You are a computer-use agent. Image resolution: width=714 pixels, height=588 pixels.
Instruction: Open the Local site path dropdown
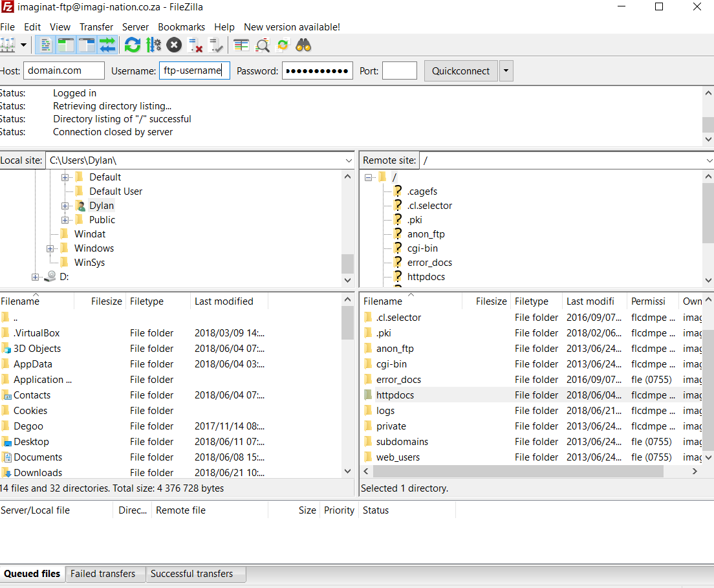[x=349, y=160]
